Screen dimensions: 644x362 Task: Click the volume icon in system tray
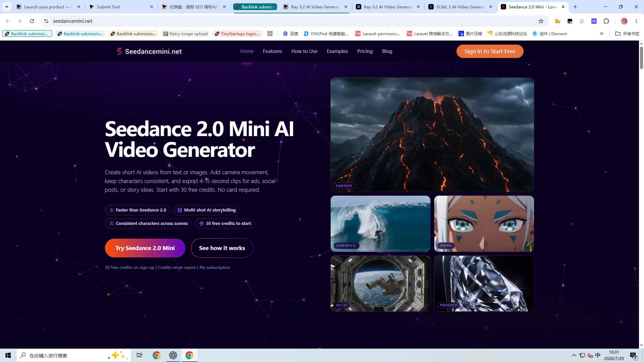pyautogui.click(x=590, y=355)
